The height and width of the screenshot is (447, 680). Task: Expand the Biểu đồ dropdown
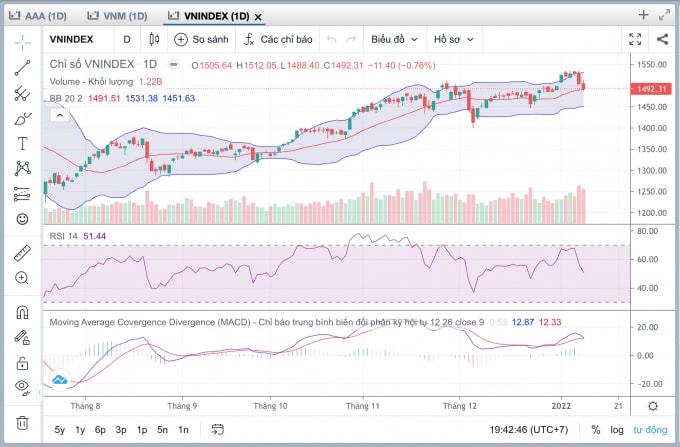pyautogui.click(x=394, y=39)
